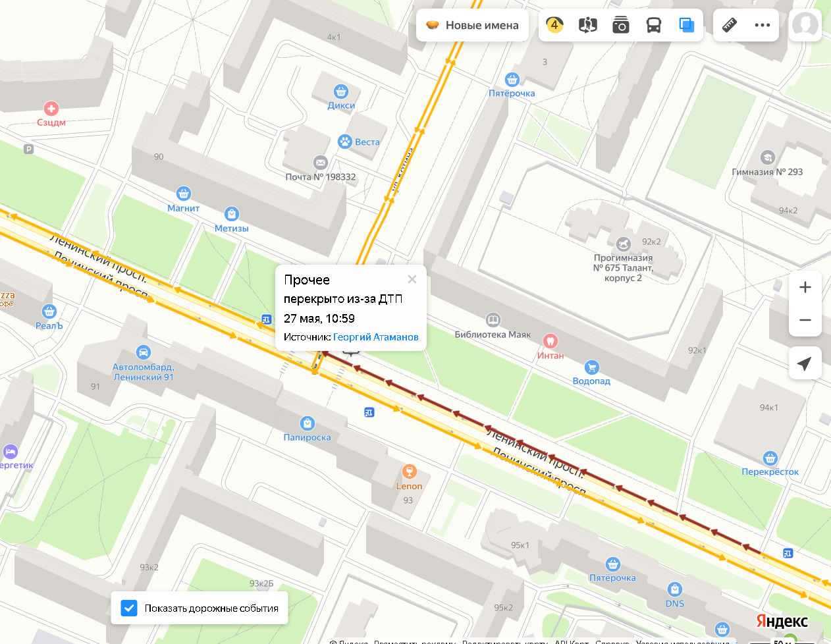Close the Прочее road event popup
This screenshot has width=831, height=644.
click(412, 279)
